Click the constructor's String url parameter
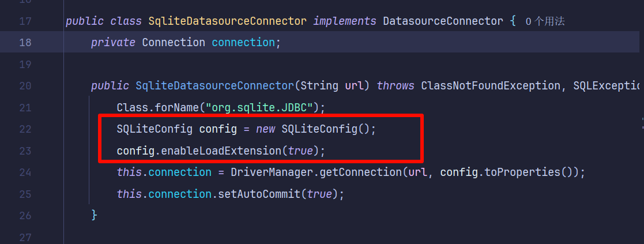Viewport: 644px width, 244px height. point(334,86)
